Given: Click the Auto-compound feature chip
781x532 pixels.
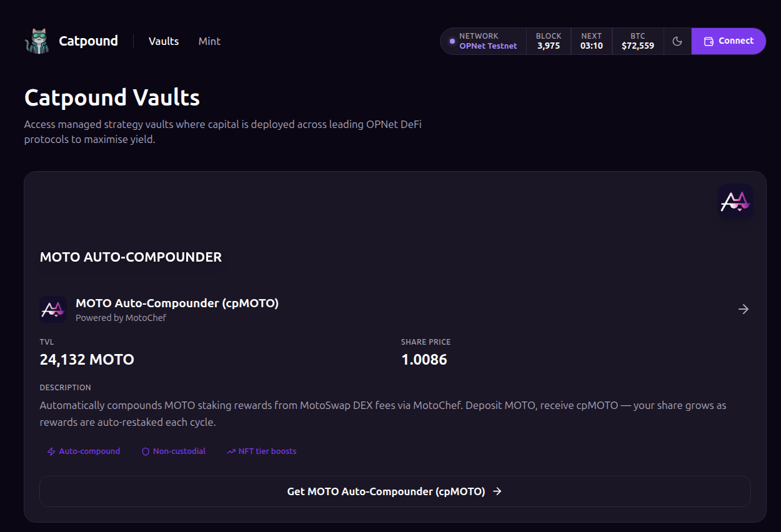Looking at the screenshot, I should 83,451.
